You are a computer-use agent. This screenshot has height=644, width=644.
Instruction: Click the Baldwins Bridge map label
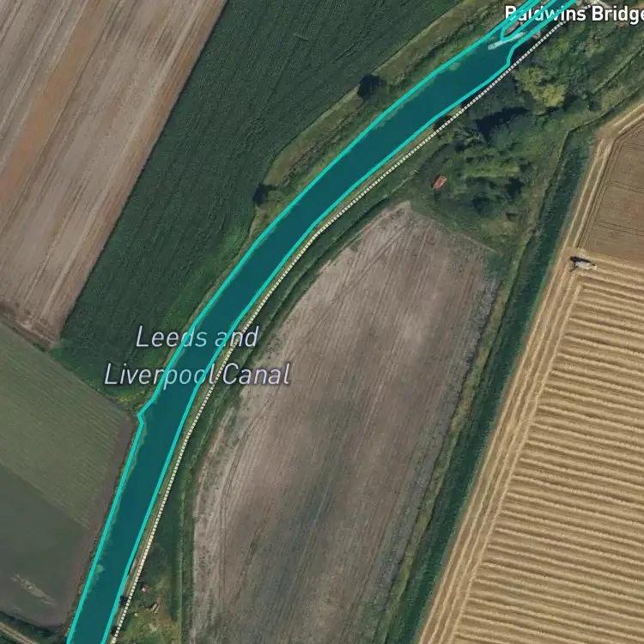tap(574, 13)
